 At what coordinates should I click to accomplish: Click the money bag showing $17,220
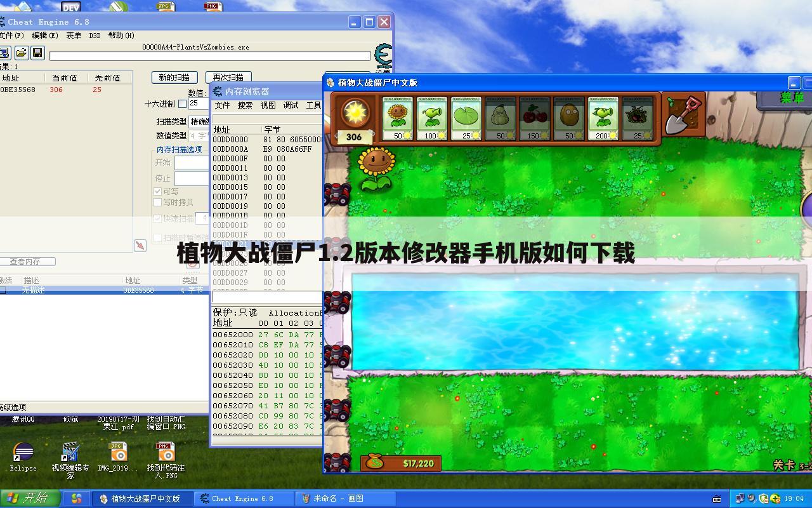pos(400,464)
